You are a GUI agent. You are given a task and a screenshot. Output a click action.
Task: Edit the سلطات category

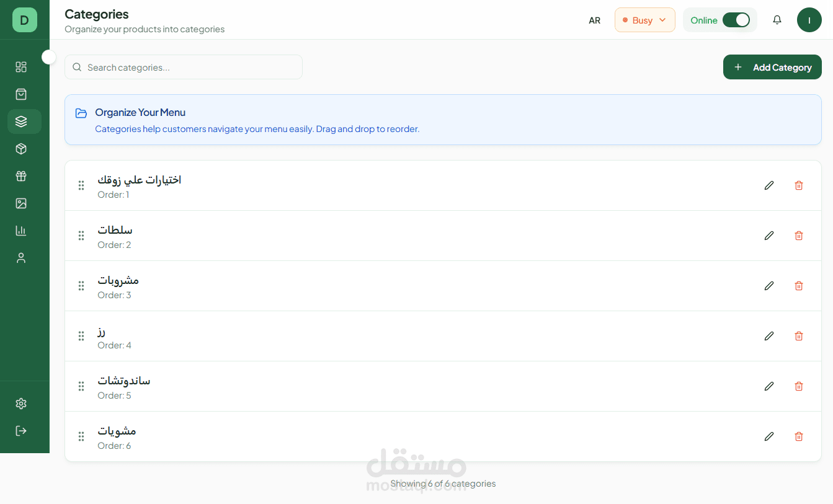coord(769,236)
